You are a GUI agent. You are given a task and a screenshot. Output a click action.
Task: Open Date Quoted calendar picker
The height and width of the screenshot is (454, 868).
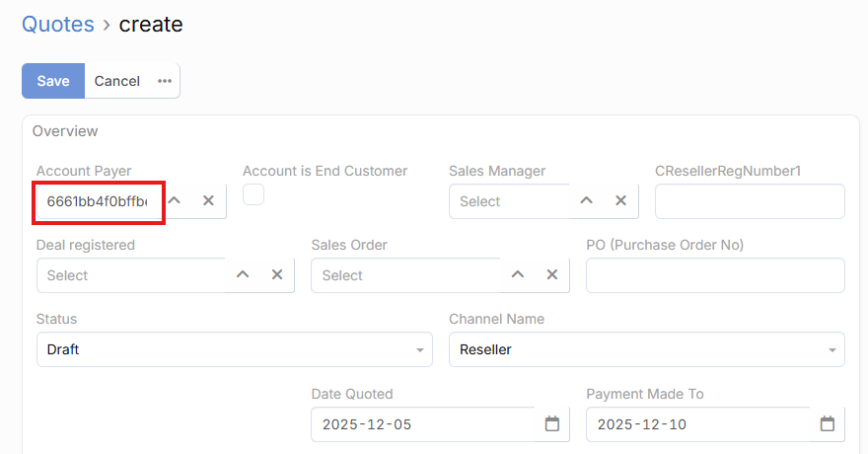[552, 424]
